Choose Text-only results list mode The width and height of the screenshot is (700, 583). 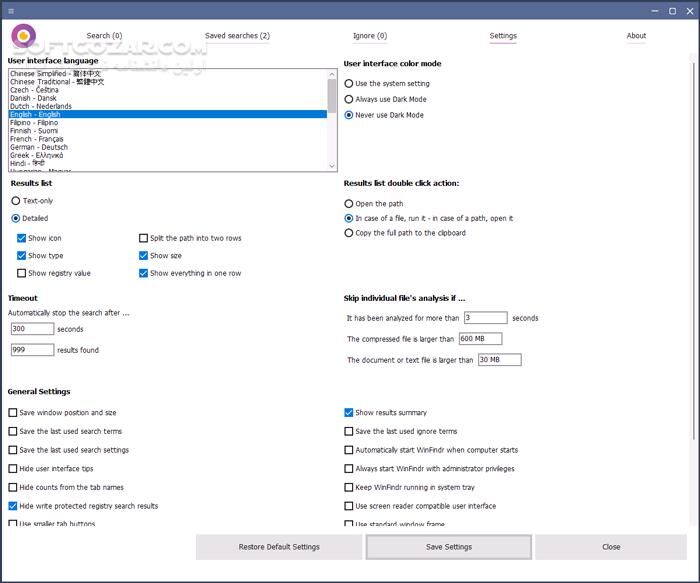click(16, 201)
